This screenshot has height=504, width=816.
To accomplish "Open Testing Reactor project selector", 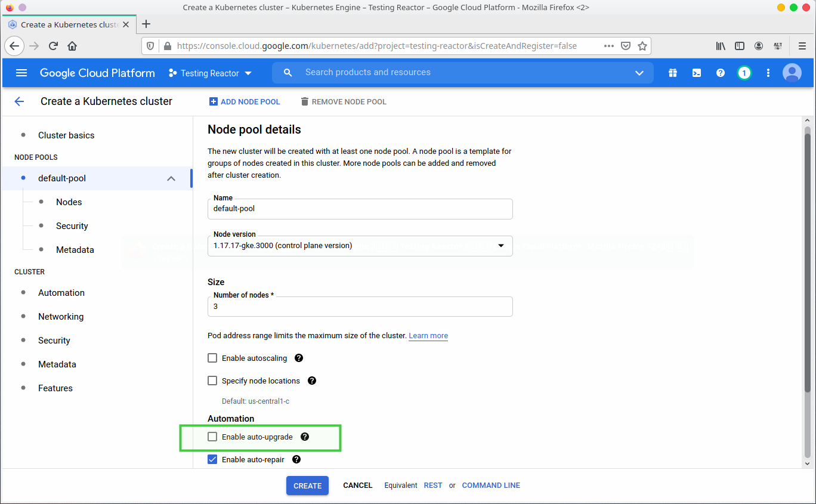I will point(210,73).
